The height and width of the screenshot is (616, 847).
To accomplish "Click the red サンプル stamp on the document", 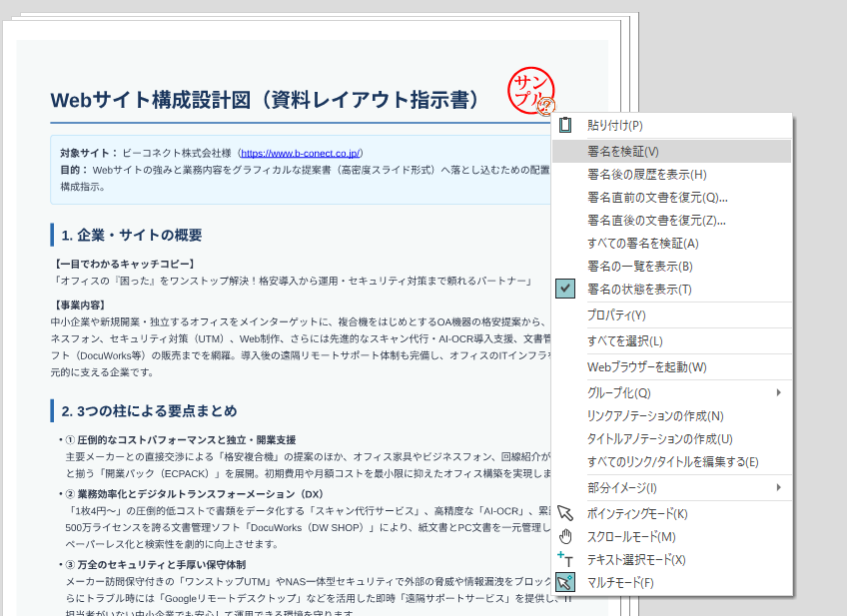I will click(530, 90).
